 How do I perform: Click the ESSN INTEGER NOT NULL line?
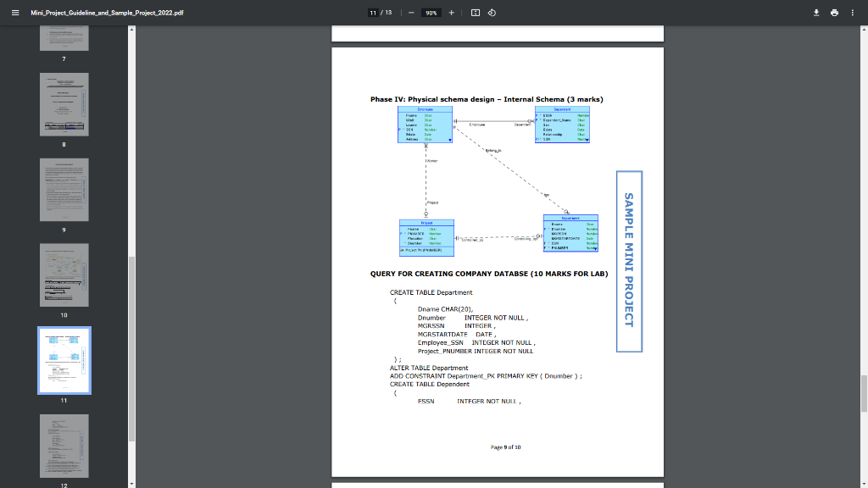[x=470, y=401]
